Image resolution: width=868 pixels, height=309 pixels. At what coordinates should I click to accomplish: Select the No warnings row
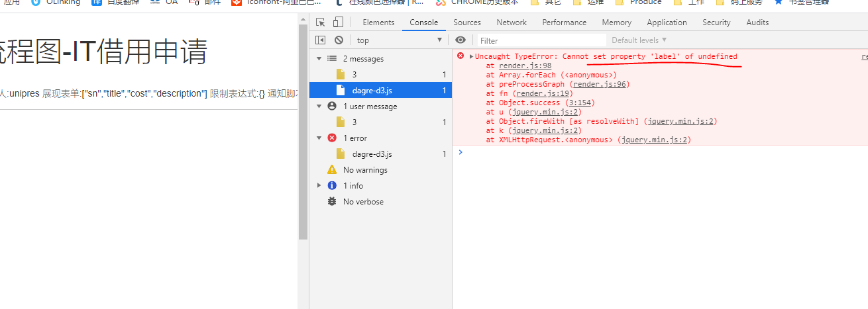click(380, 169)
